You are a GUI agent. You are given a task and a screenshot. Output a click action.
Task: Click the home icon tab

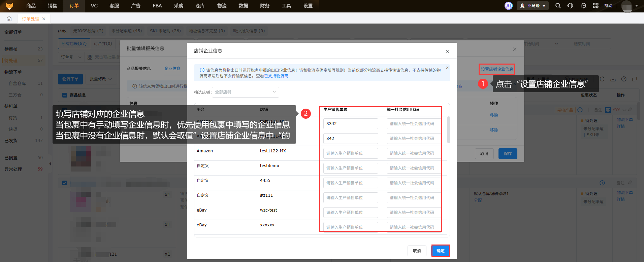coord(9,19)
